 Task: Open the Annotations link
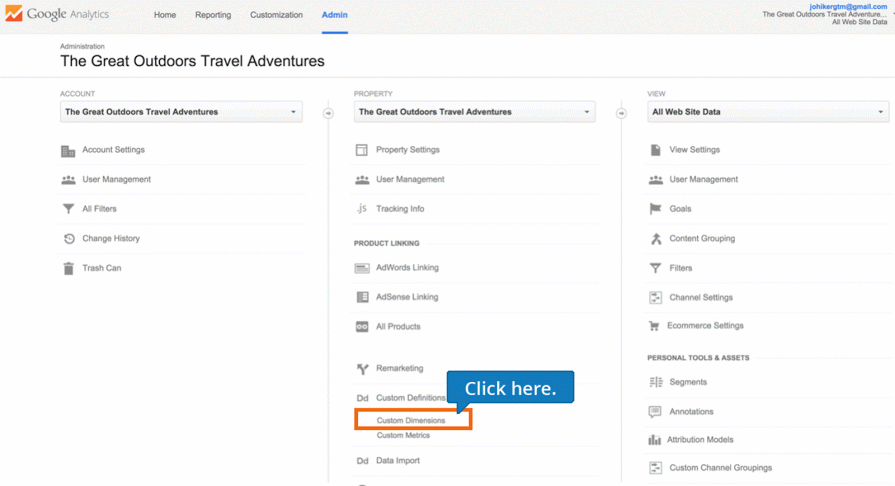click(691, 412)
